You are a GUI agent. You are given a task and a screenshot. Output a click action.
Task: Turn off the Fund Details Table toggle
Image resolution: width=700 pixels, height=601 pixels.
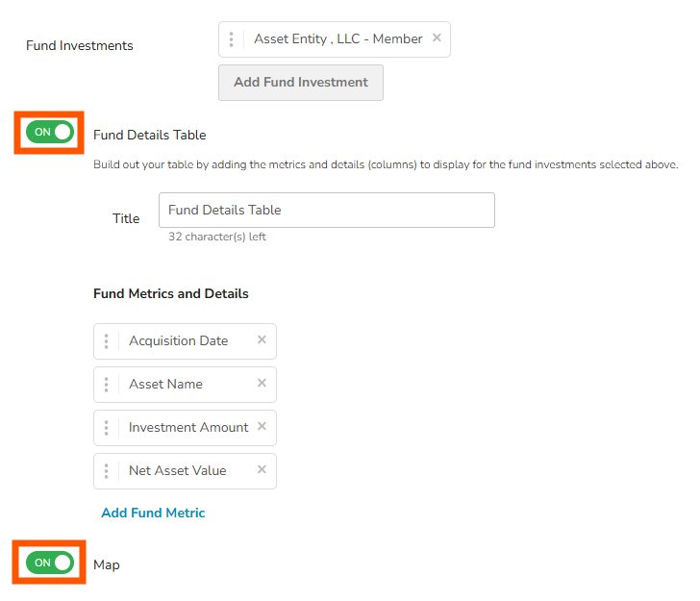(x=50, y=132)
